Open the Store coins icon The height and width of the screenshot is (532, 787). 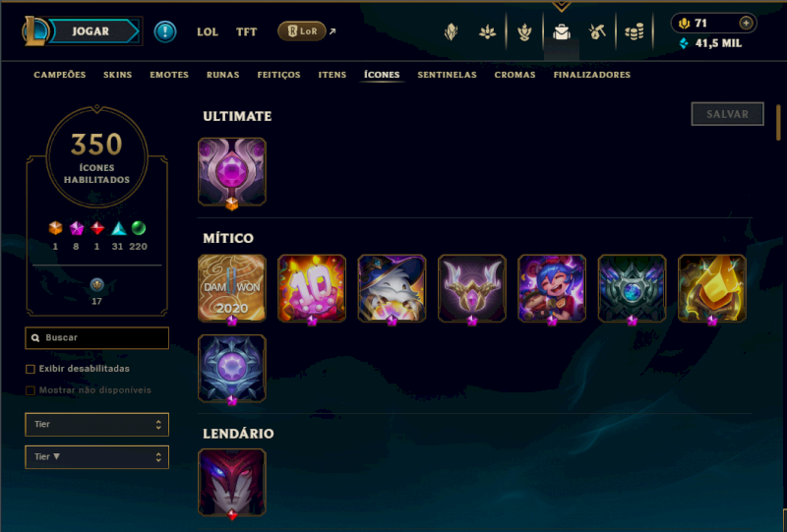coord(634,32)
